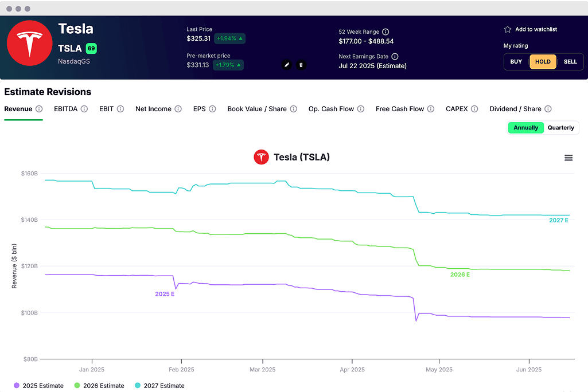This screenshot has width=588, height=392.
Task: Open info icon next to 52 Week Range
Action: [385, 32]
